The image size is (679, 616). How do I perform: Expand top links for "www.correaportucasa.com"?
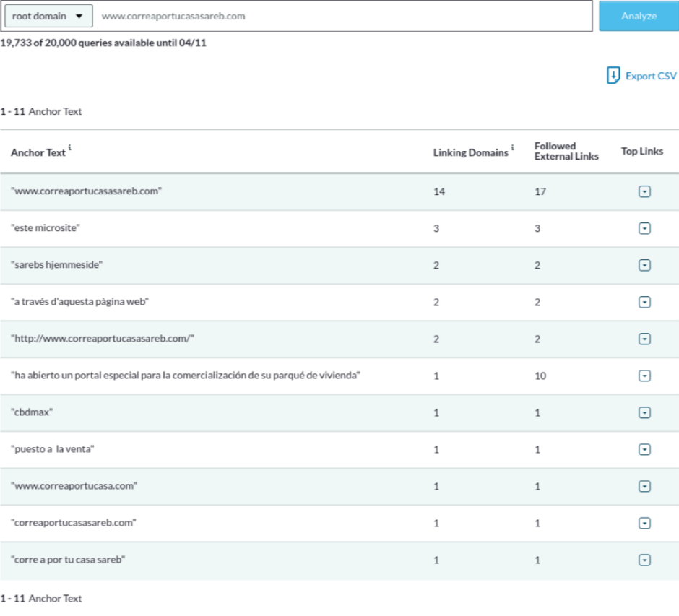coord(645,486)
